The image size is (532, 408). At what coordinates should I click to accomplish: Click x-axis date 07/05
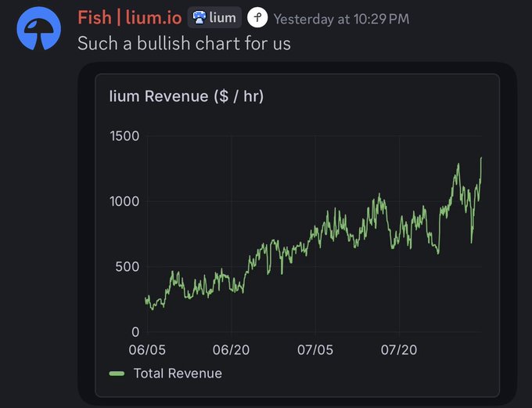(315, 349)
